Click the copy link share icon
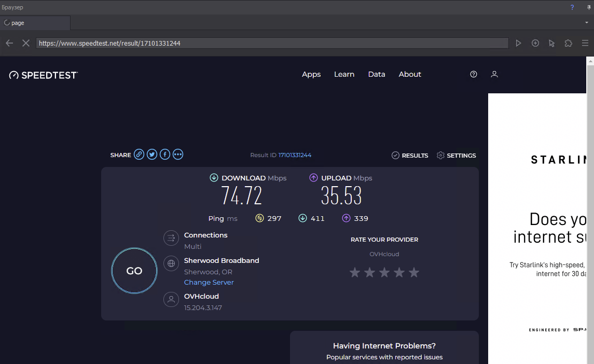 [x=139, y=155]
